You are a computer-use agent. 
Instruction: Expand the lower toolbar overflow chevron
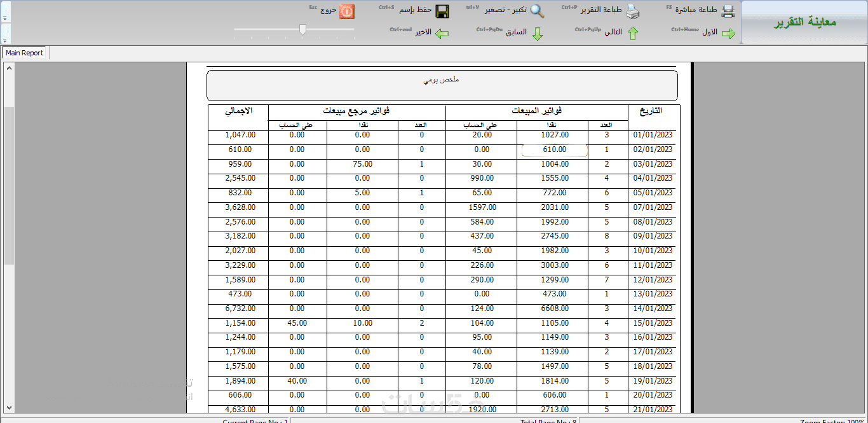[6, 39]
